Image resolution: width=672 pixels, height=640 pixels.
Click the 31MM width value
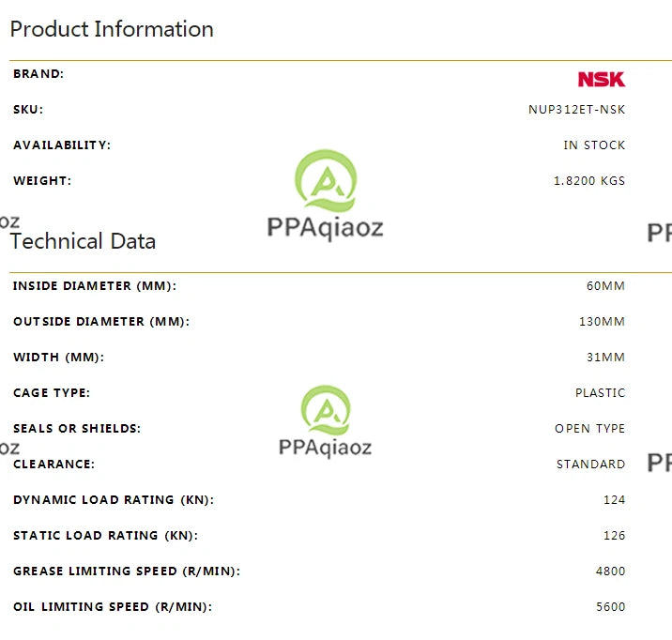tap(605, 357)
